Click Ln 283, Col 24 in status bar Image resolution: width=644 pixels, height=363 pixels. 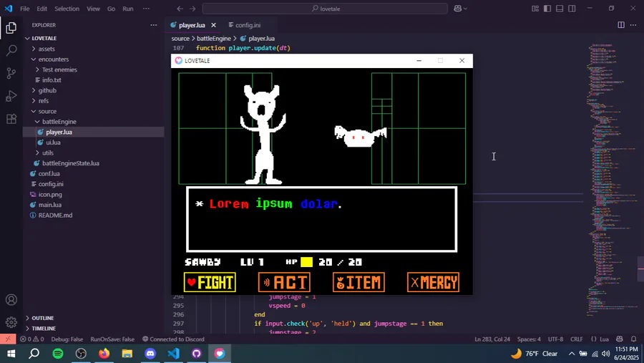click(492, 339)
